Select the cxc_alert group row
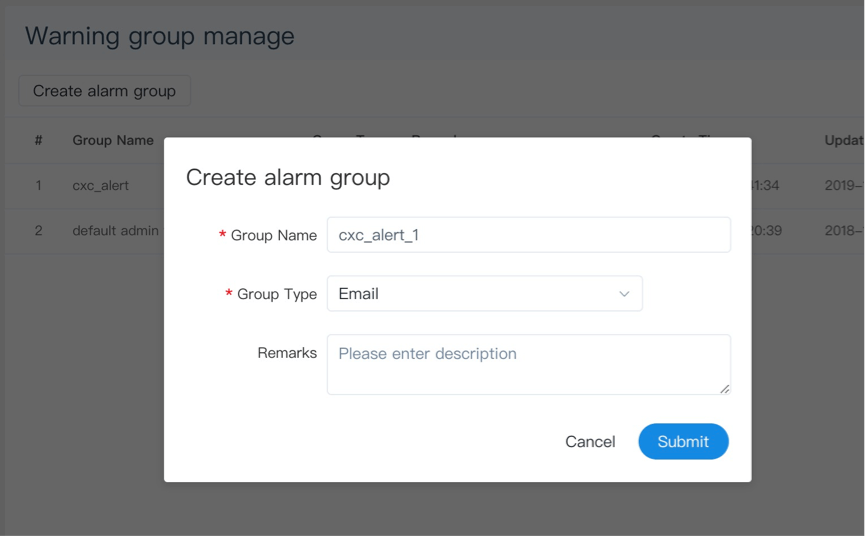The height and width of the screenshot is (536, 865). tap(100, 186)
